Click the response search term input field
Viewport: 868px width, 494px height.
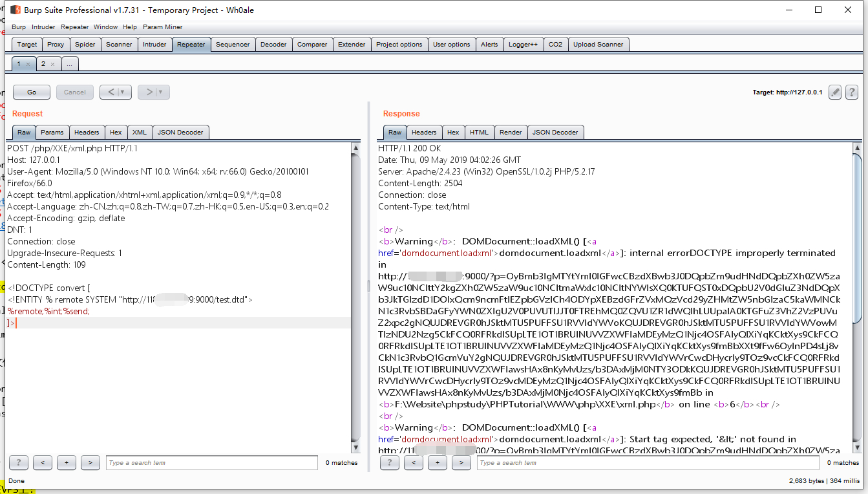(648, 462)
